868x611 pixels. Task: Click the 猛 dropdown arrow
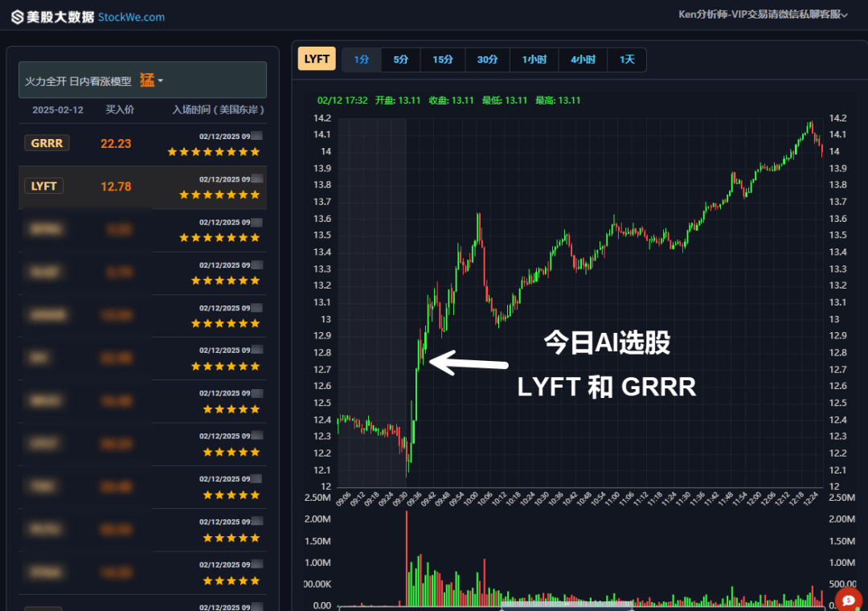coord(161,81)
